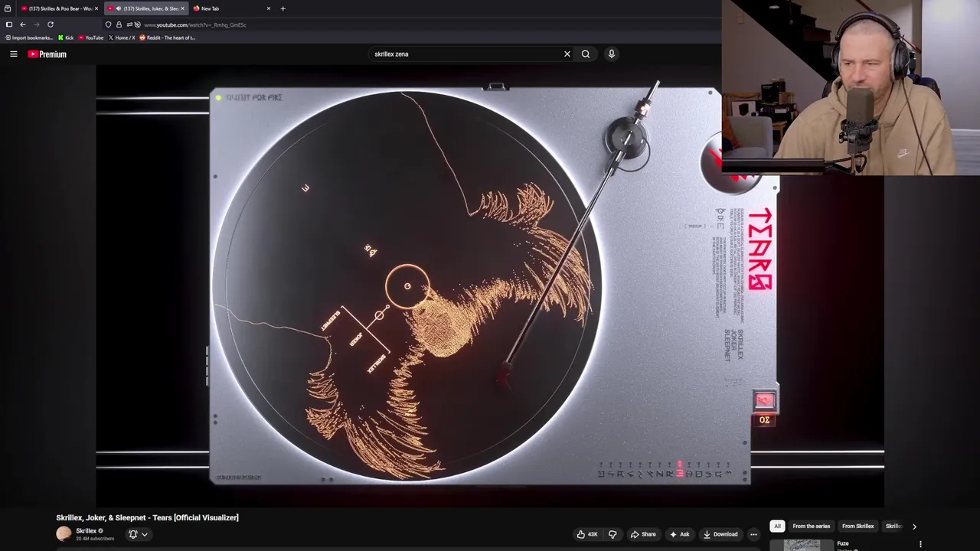Click the padlock site security icon

119,24
